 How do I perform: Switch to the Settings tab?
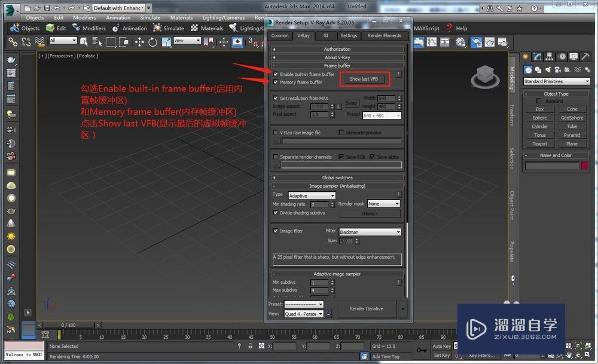point(349,35)
